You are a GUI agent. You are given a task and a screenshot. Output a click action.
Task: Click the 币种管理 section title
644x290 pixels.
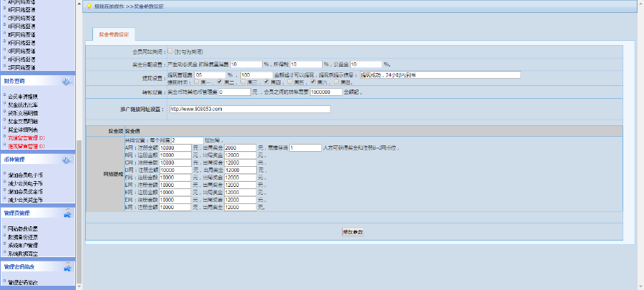(x=14, y=160)
